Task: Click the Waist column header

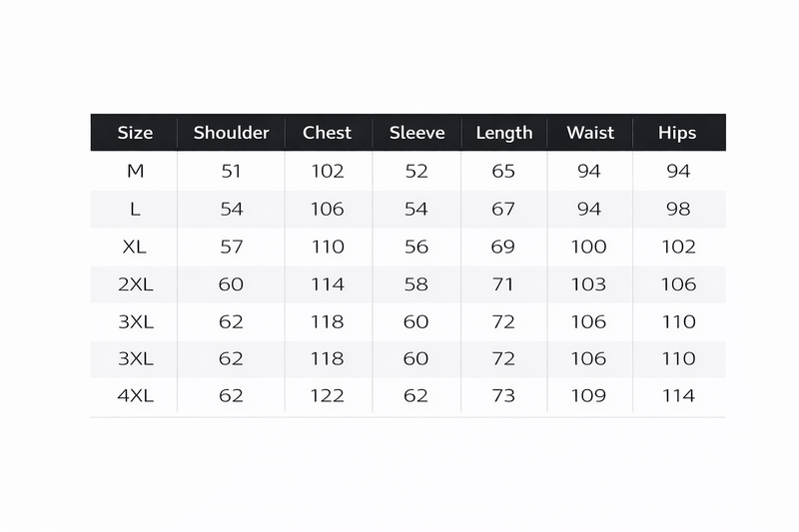Action: tap(590, 133)
